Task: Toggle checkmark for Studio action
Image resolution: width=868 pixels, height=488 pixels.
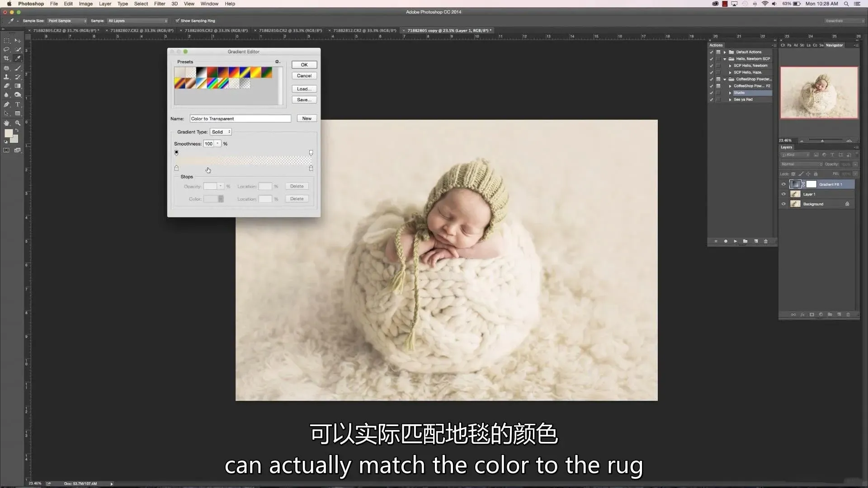Action: click(711, 93)
